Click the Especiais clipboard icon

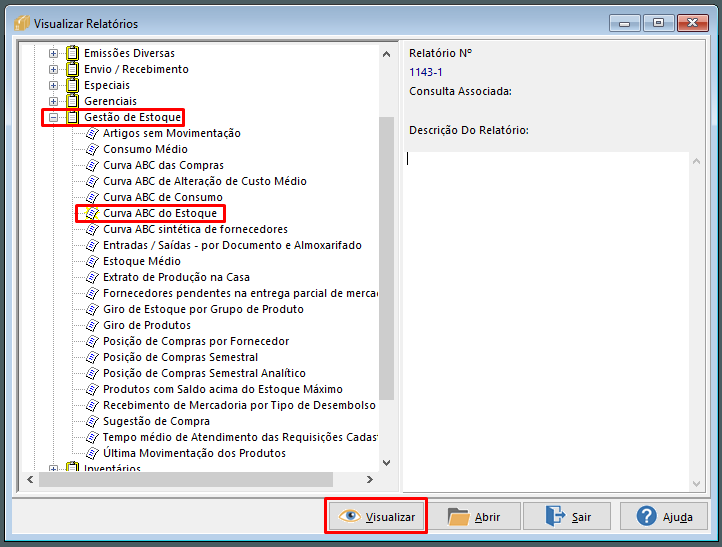tap(72, 85)
